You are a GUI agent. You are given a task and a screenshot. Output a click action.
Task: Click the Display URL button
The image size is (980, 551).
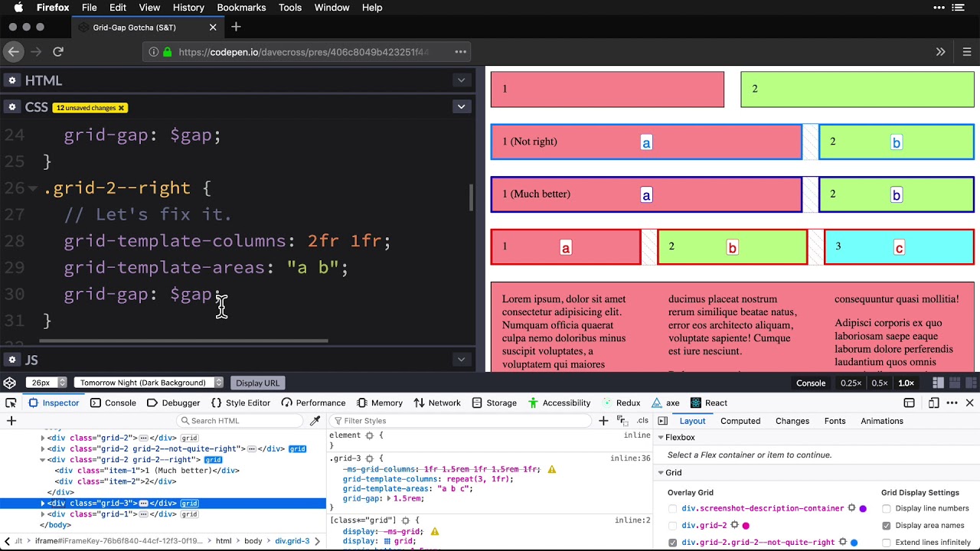coord(257,383)
